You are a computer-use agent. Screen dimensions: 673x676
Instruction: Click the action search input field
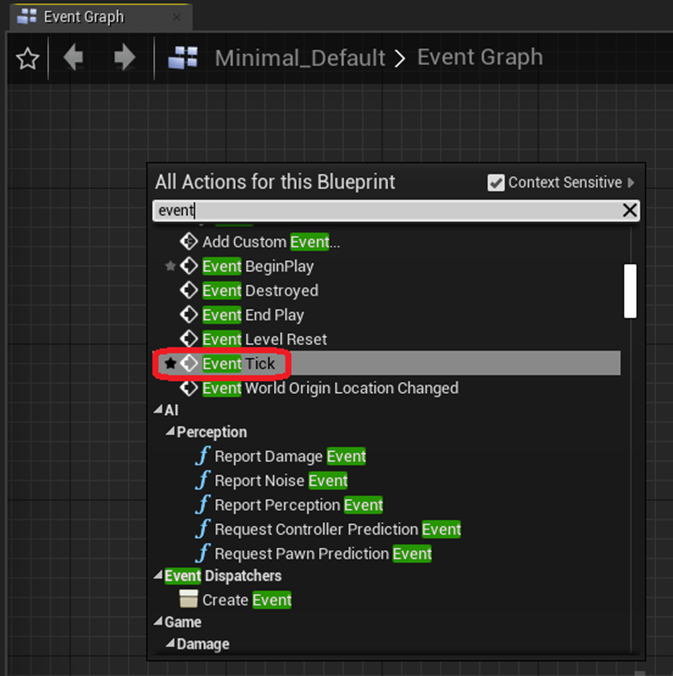[x=387, y=211]
